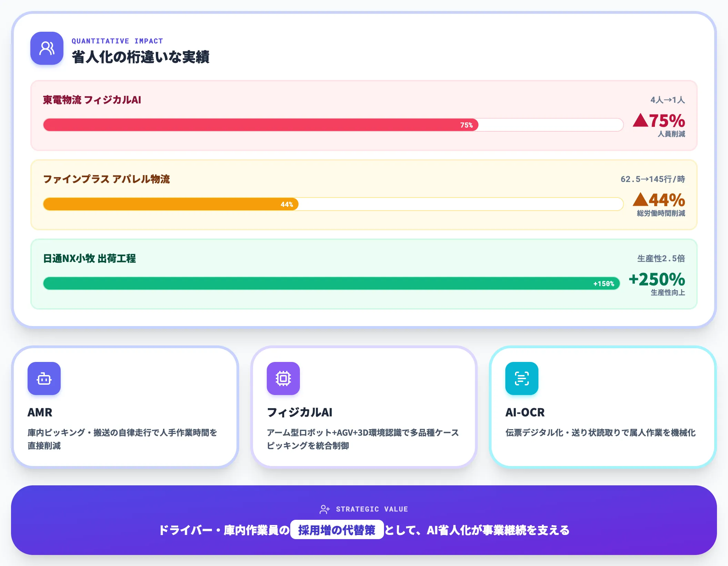Click the 75% label inside the red bar
This screenshot has width=728, height=566.
pos(466,125)
